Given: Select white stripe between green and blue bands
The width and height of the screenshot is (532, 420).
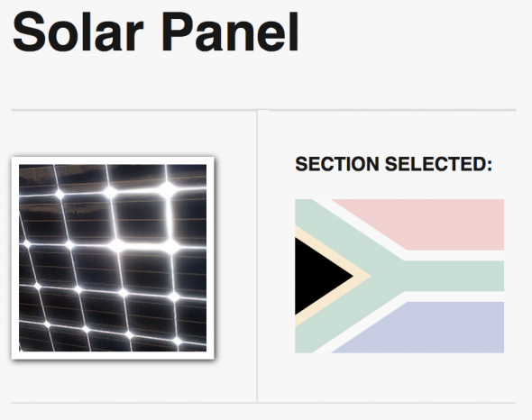Looking at the screenshot, I should click(454, 297).
